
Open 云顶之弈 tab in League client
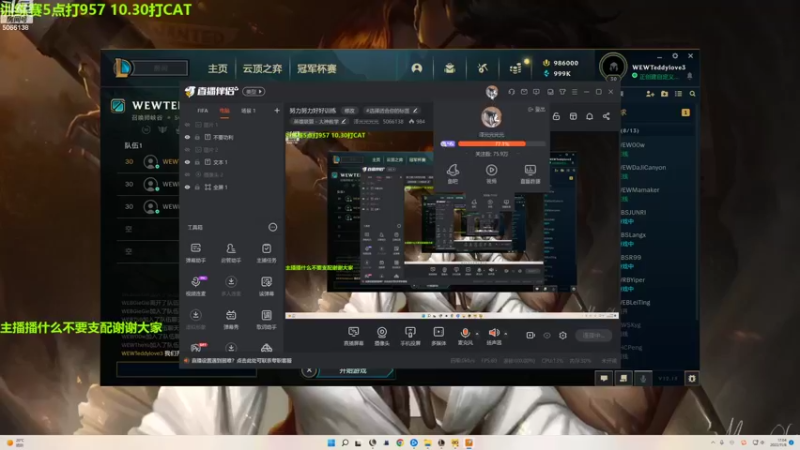[262, 68]
